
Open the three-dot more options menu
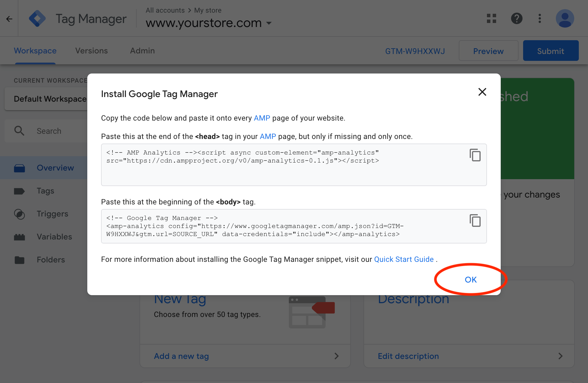click(540, 19)
